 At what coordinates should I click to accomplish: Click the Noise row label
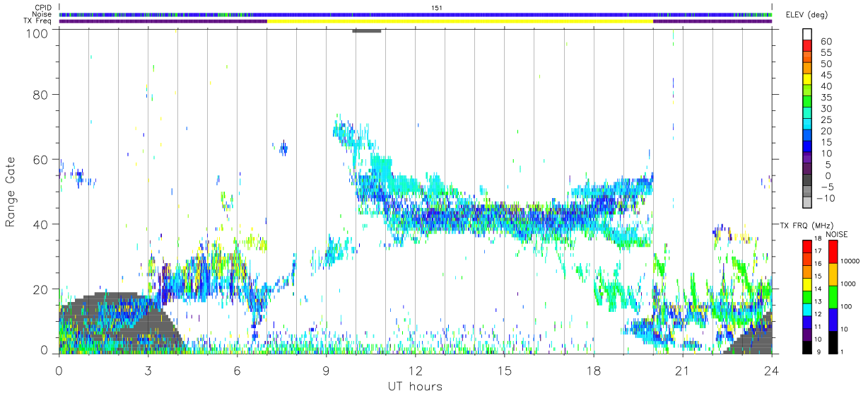pos(42,14)
